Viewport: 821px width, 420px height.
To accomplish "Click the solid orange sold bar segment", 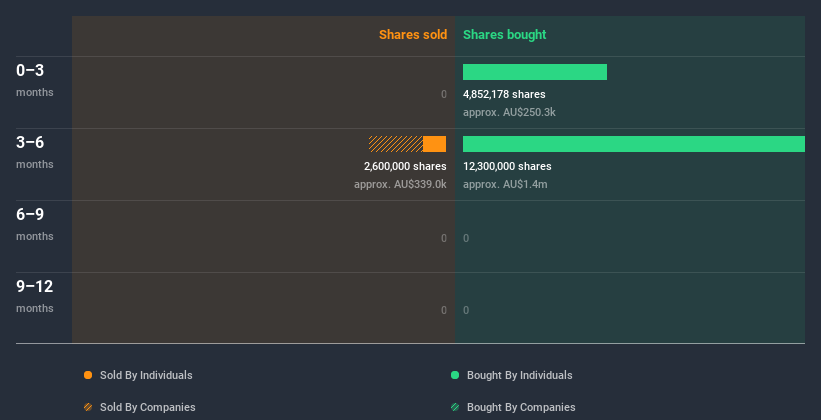I will pyautogui.click(x=435, y=144).
